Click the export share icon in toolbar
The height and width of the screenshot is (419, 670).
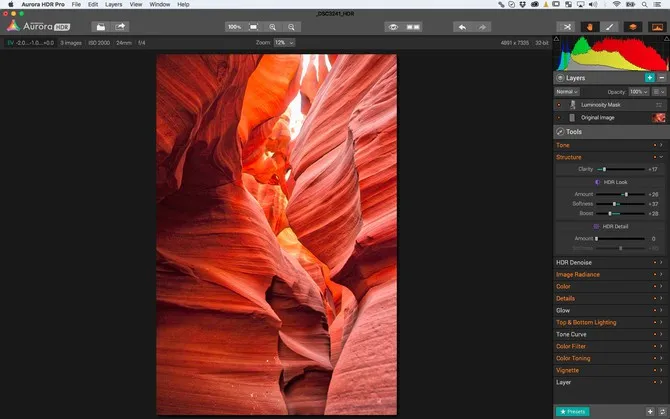120,27
